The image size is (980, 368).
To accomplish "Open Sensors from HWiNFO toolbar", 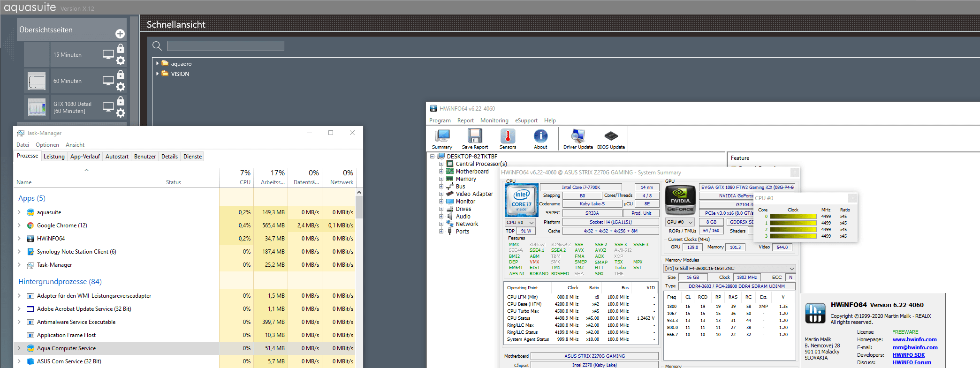I will (508, 139).
